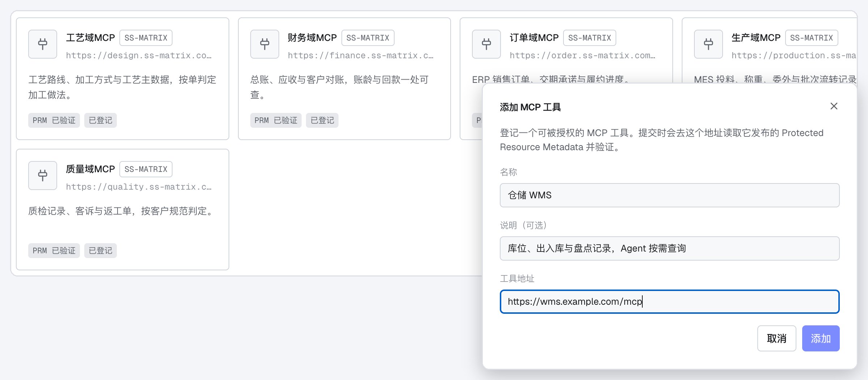Click the https://quality.ss-matrix.c… URL
This screenshot has width=868, height=380.
coord(139,187)
